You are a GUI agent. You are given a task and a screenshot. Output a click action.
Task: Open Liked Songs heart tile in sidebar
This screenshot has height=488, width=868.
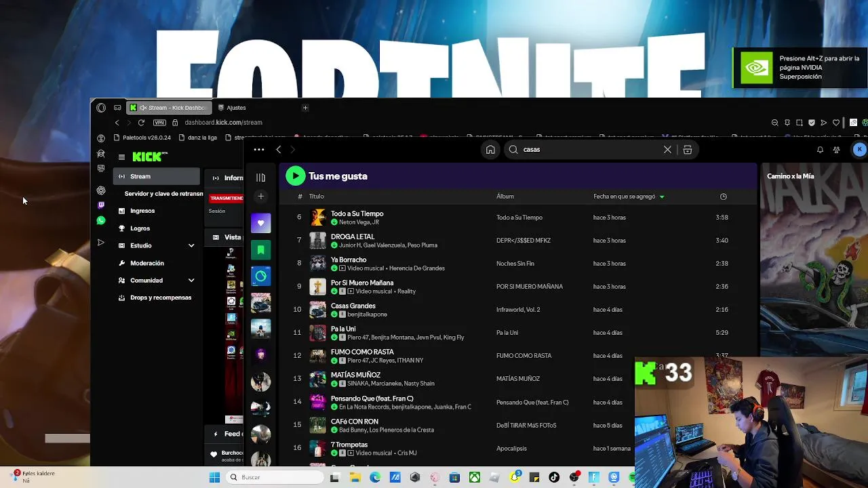pyautogui.click(x=260, y=223)
